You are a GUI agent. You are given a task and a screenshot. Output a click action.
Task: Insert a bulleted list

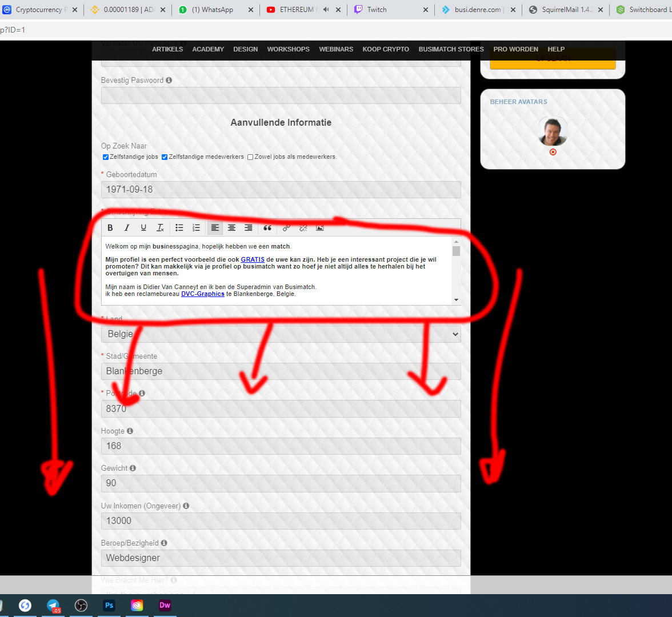[179, 227]
